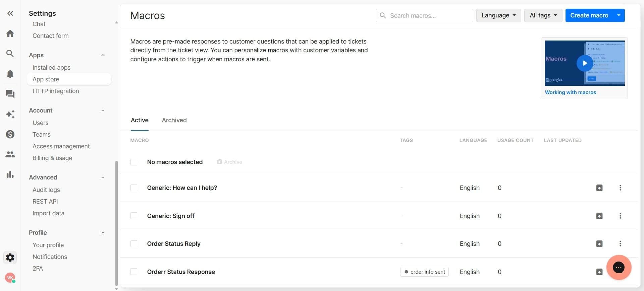
Task: Collapse the Apps section
Action: pos(103,55)
